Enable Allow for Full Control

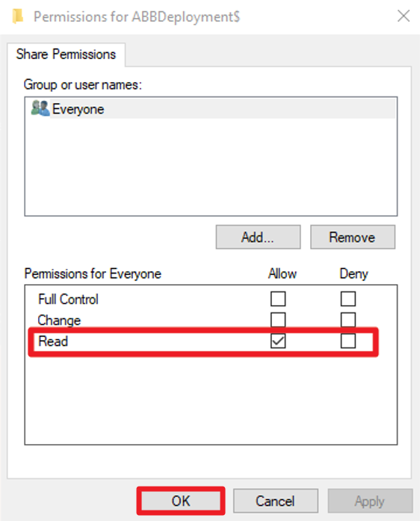[278, 299]
